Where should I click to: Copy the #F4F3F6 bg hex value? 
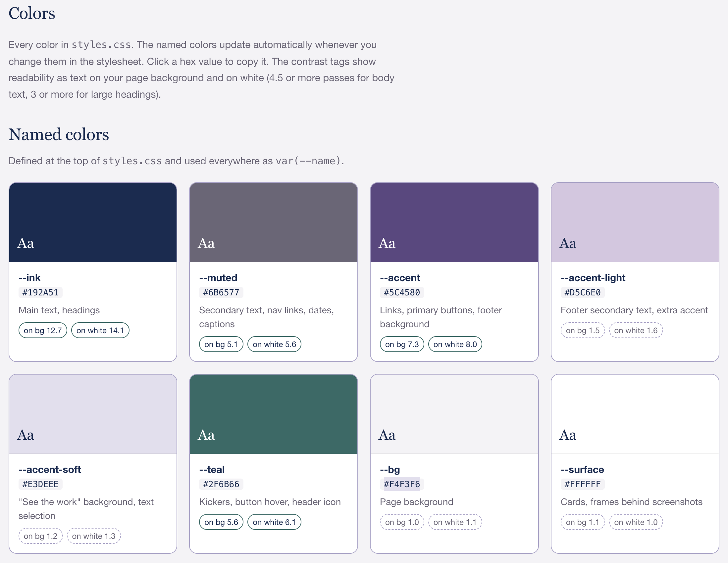402,484
